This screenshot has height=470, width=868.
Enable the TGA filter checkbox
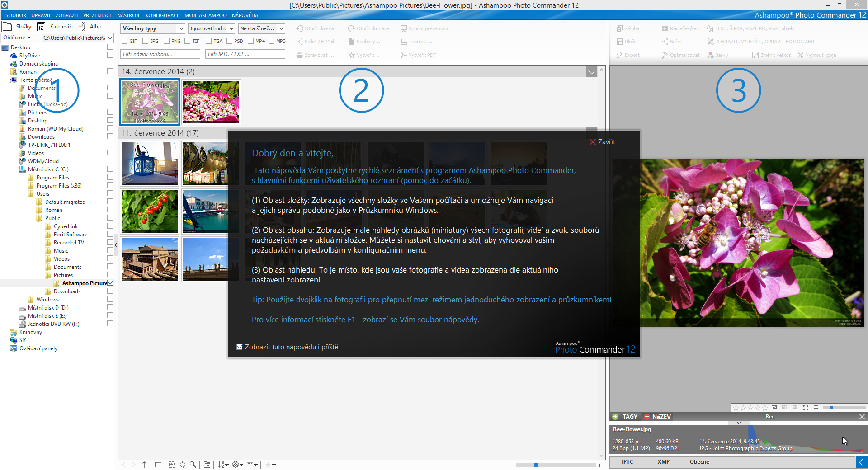208,41
